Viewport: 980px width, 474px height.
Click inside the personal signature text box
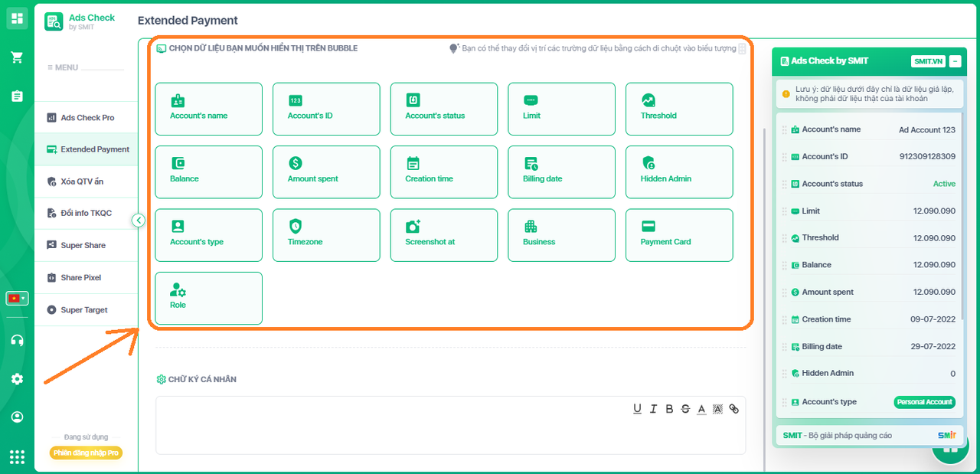449,435
